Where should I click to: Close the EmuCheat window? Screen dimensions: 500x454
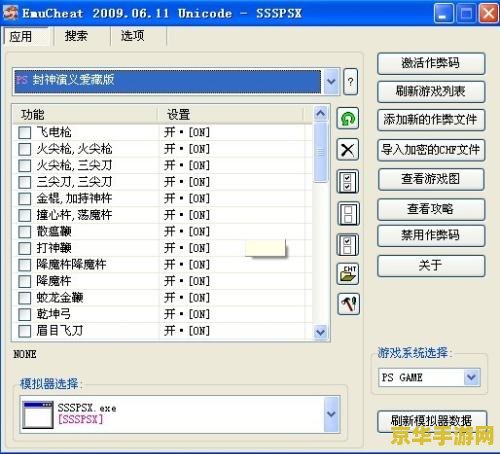[489, 14]
